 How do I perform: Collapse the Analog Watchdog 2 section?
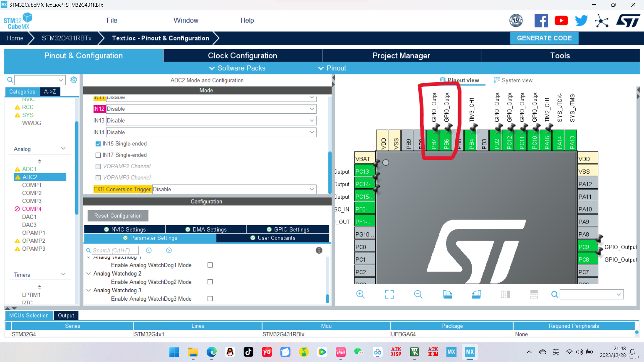click(89, 274)
